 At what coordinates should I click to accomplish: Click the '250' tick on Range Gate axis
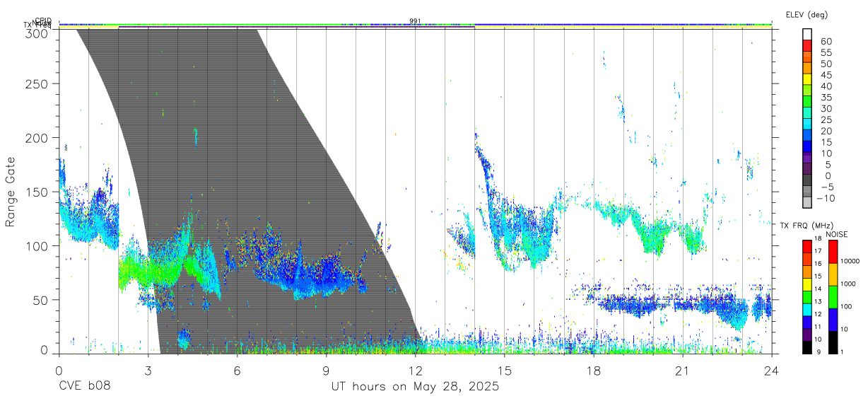pos(37,84)
